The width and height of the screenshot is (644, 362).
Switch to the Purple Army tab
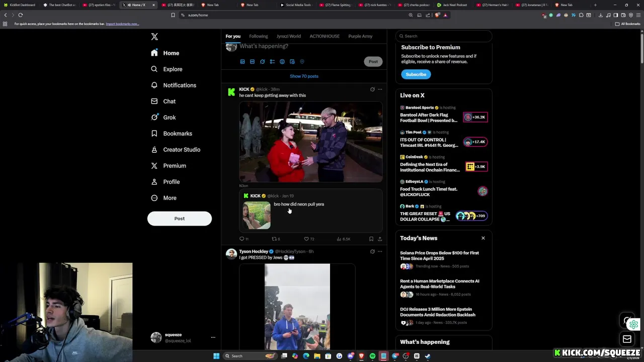click(360, 36)
